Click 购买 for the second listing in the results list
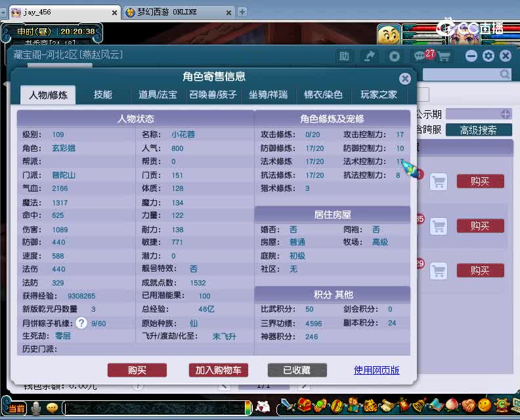Viewport: 520px width, 420px height. click(x=480, y=226)
